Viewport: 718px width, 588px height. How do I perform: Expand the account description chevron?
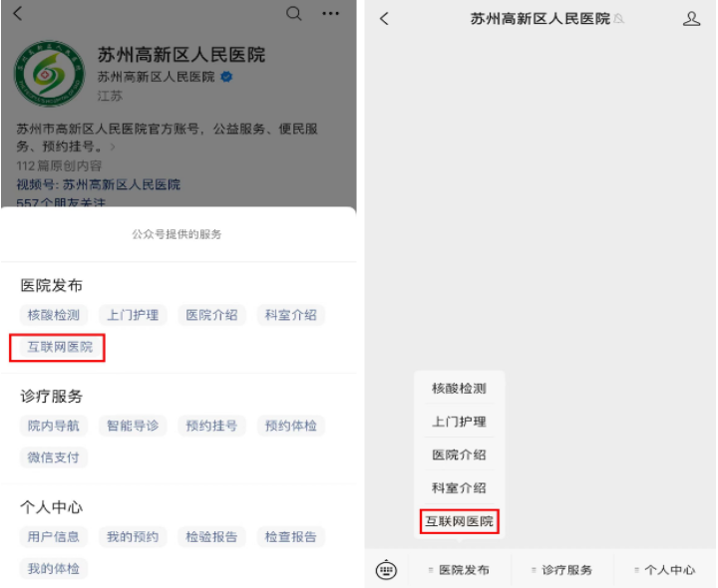(113, 147)
